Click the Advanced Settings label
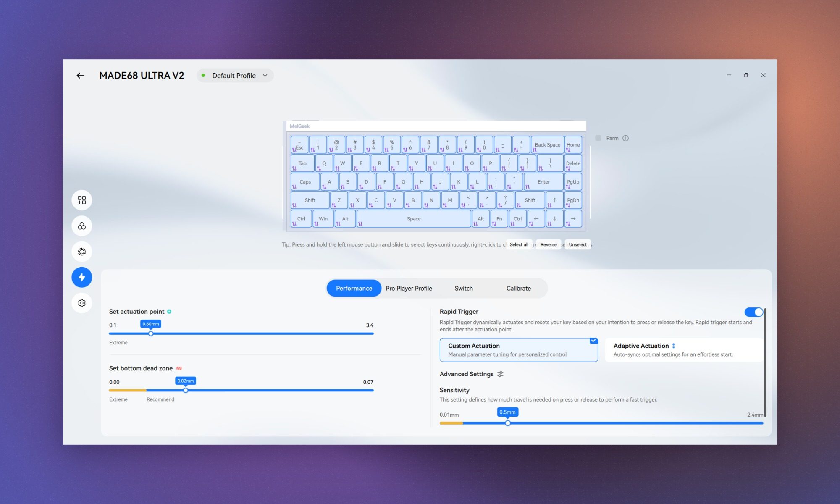 [467, 374]
